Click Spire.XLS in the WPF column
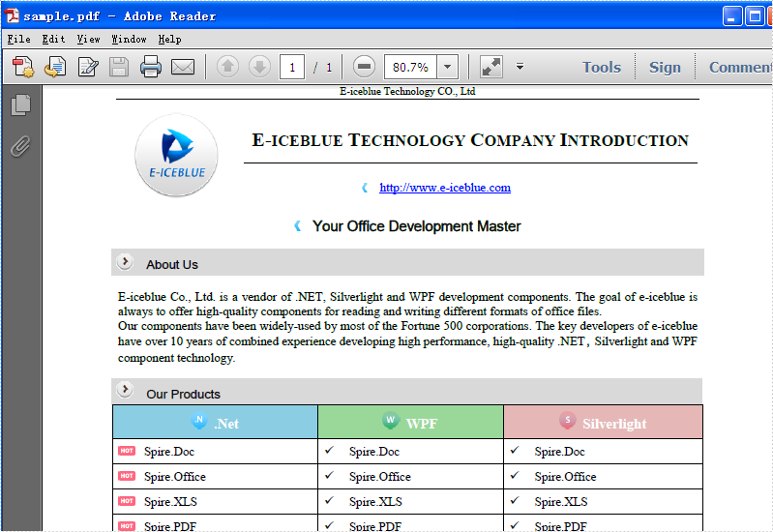This screenshot has width=773, height=532. [x=375, y=501]
